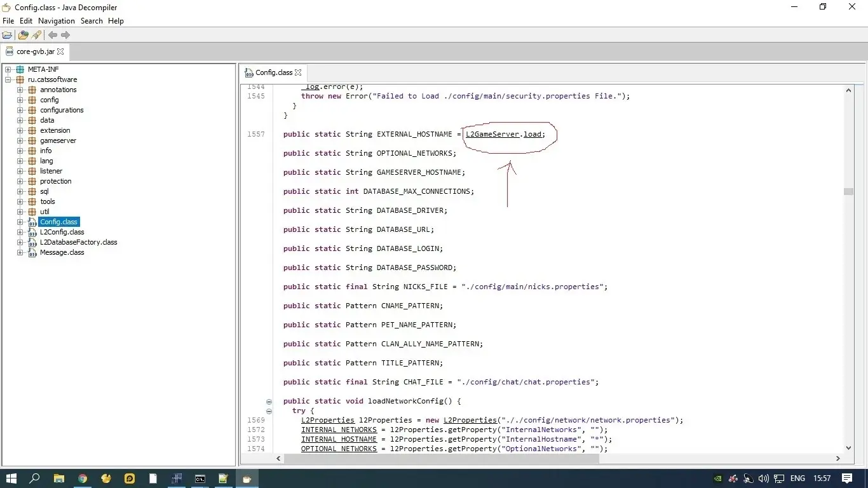Click the vertical scrollbar thumb
The image size is (868, 488).
pos(848,192)
